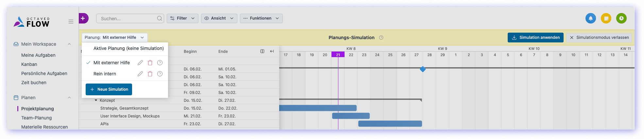Click the 'Neue Simulation' button

click(x=109, y=89)
